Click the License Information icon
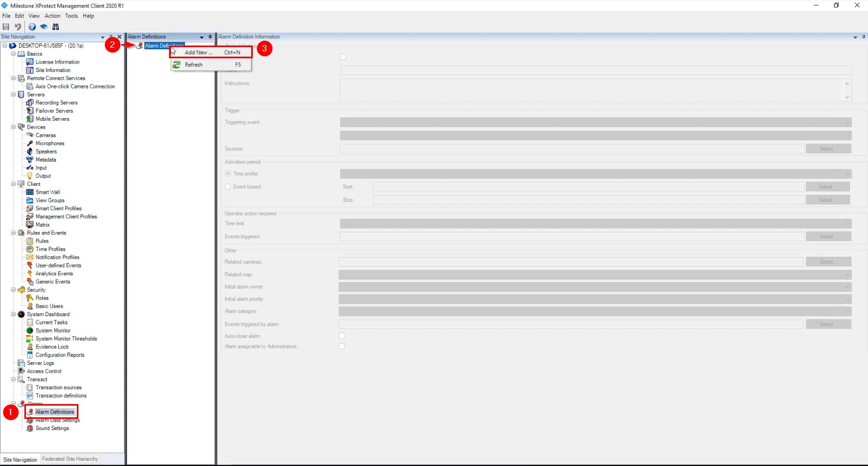Image resolution: width=868 pixels, height=466 pixels. point(30,62)
